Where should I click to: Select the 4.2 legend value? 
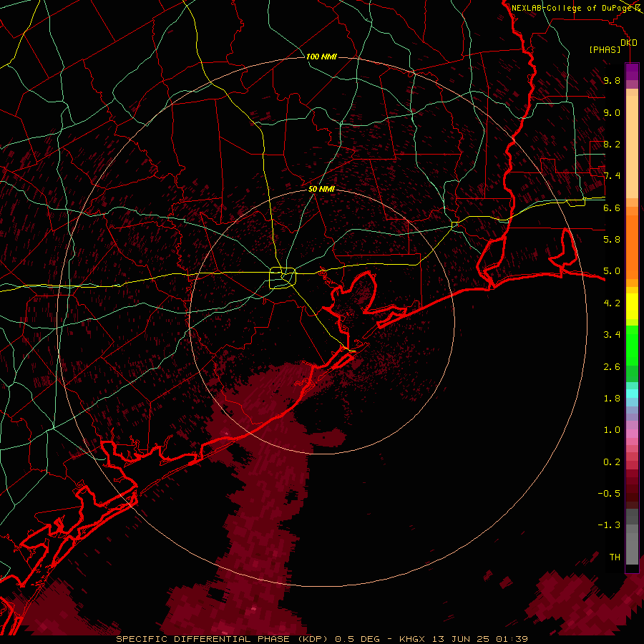[x=612, y=303]
